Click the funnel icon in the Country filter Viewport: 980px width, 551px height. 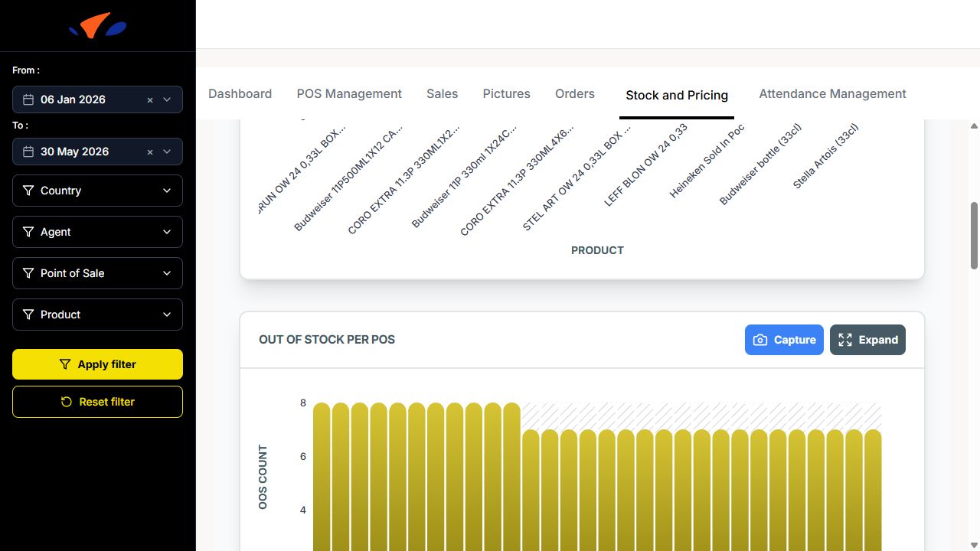click(28, 191)
